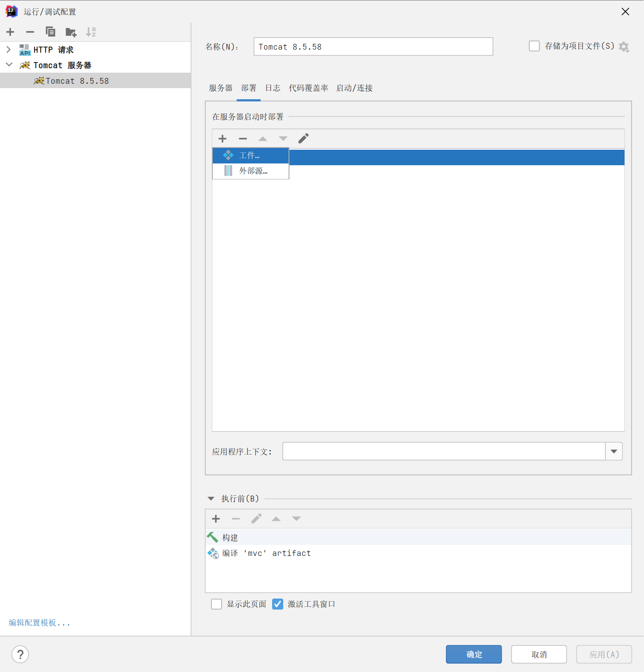This screenshot has height=672, width=644.
Task: Switch to the 服务器 tab
Action: [x=221, y=88]
